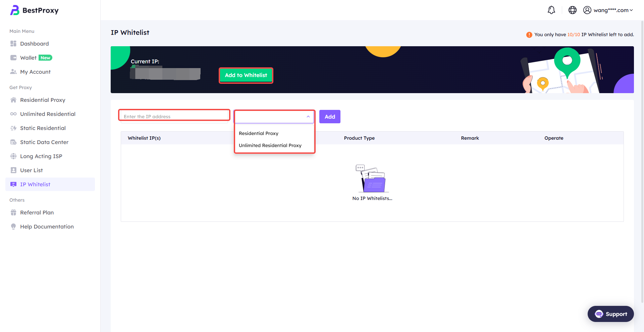
Task: Click the My Account sidebar icon
Action: point(13,72)
